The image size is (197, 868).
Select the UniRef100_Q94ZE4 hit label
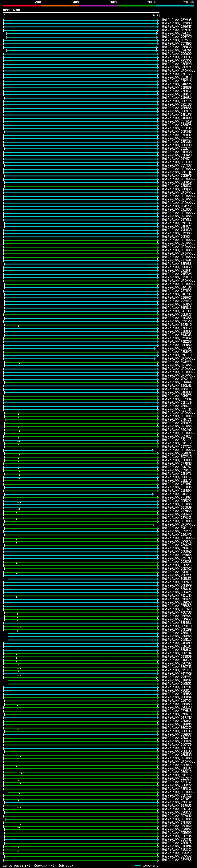(x=176, y=33)
